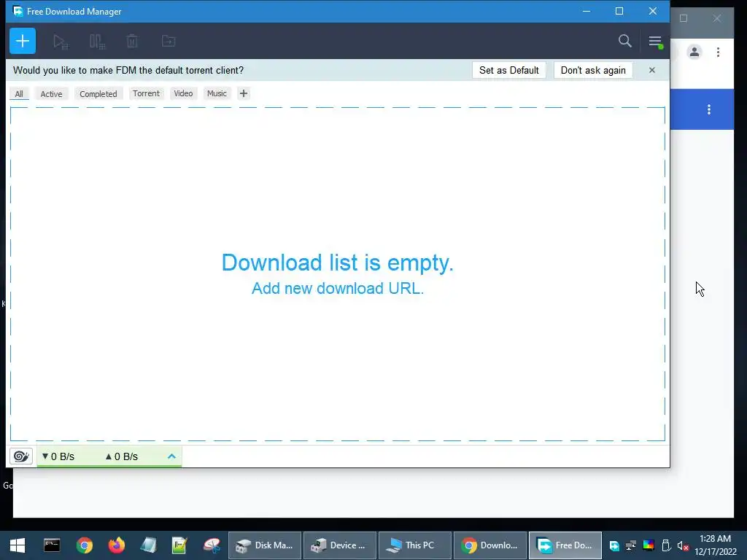Click the Set as Default button
The image size is (747, 560).
[x=508, y=70]
